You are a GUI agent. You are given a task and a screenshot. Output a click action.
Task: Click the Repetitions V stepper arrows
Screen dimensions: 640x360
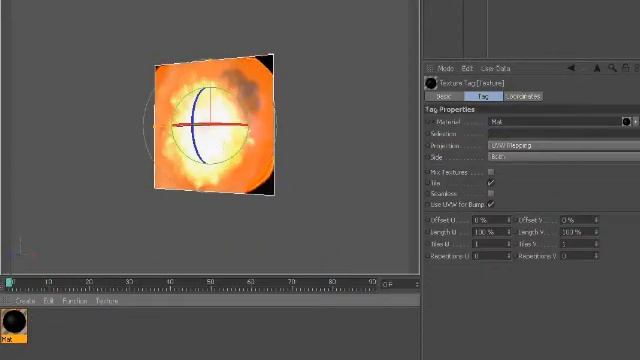pyautogui.click(x=596, y=256)
